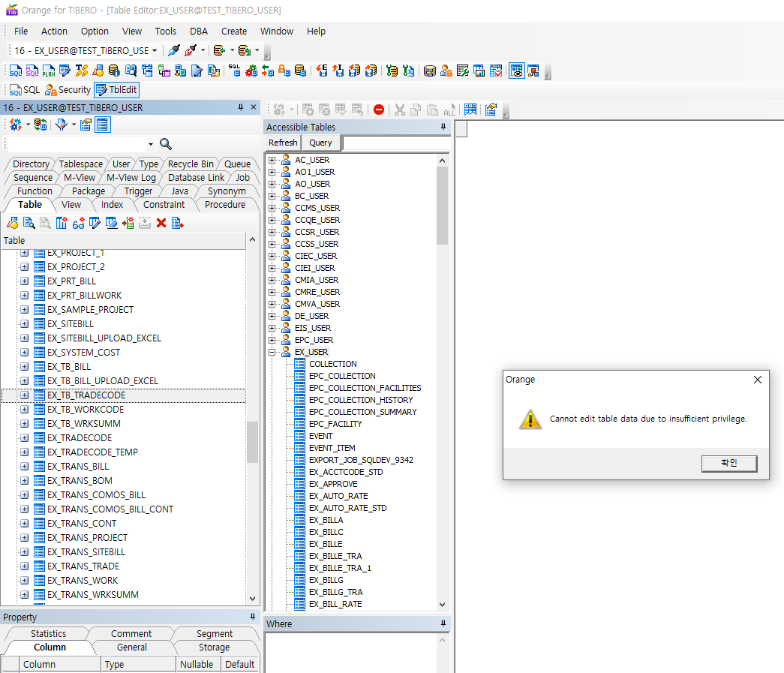784x673 pixels.
Task: Click the Refresh button in Accessible Tables
Action: click(283, 143)
